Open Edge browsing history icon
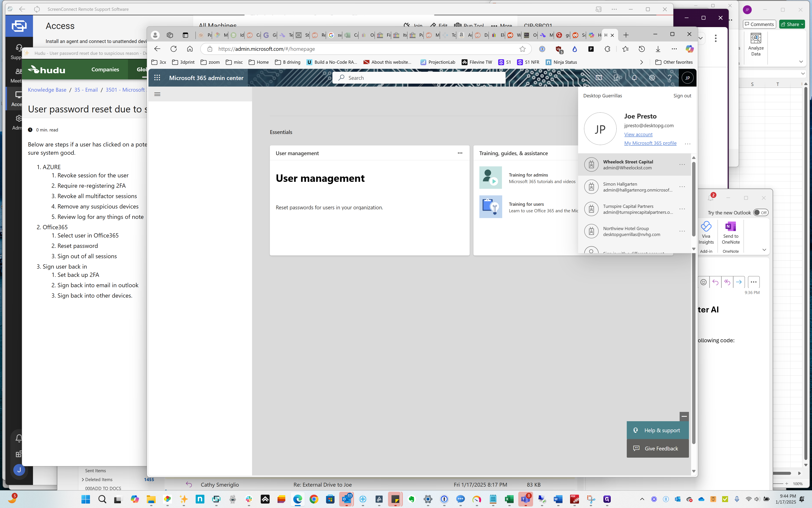Viewport: 812px width, 508px height. (x=642, y=49)
